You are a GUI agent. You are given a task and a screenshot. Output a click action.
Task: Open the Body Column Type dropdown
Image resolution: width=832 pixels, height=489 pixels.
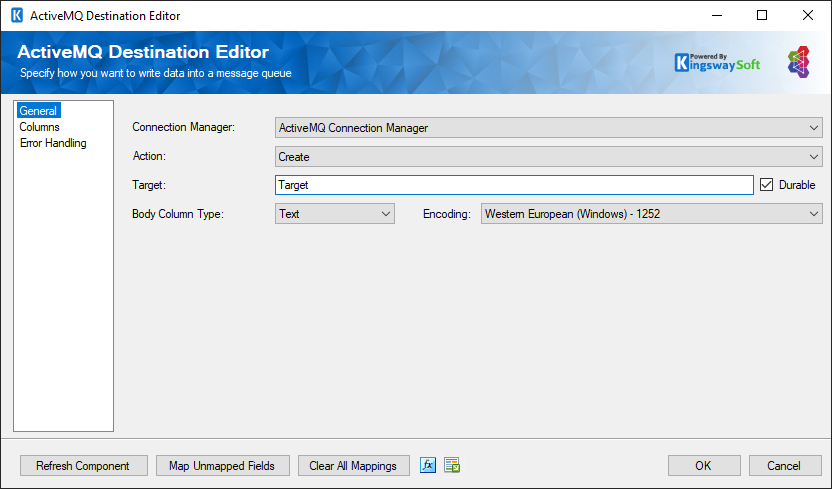click(335, 214)
